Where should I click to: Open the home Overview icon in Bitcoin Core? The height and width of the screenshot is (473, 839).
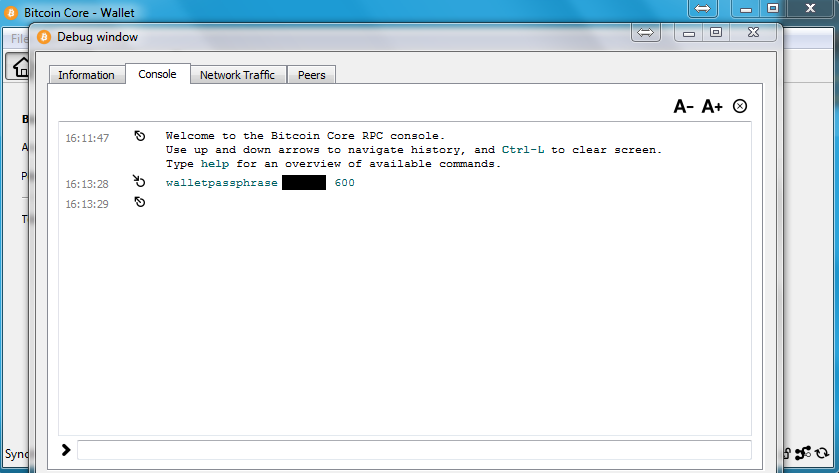[x=20, y=67]
